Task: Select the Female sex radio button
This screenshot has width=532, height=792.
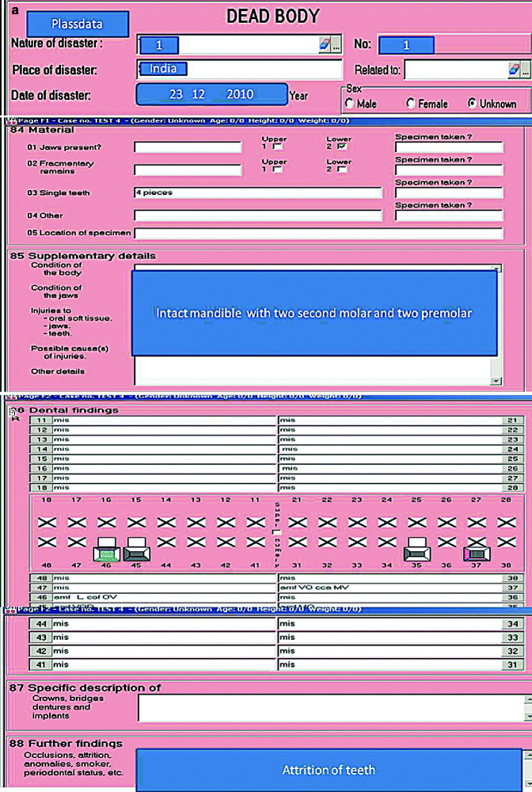Action: pyautogui.click(x=410, y=104)
